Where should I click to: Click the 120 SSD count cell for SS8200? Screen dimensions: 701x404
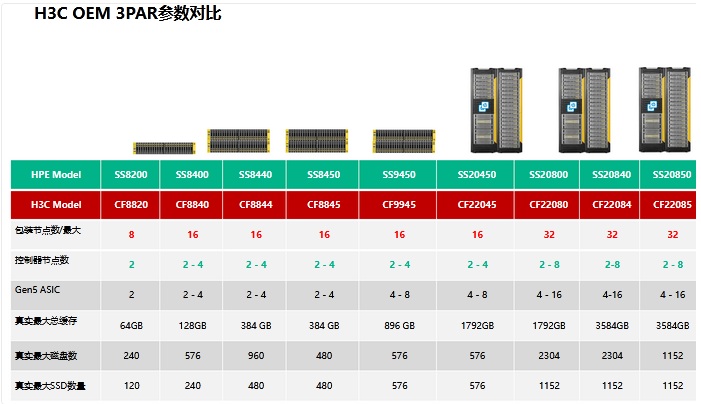[130, 385]
